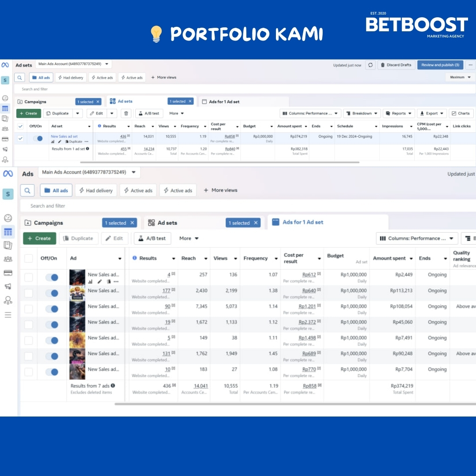Expand the Maximum date range dropdown
The width and height of the screenshot is (476, 476).
460,78
